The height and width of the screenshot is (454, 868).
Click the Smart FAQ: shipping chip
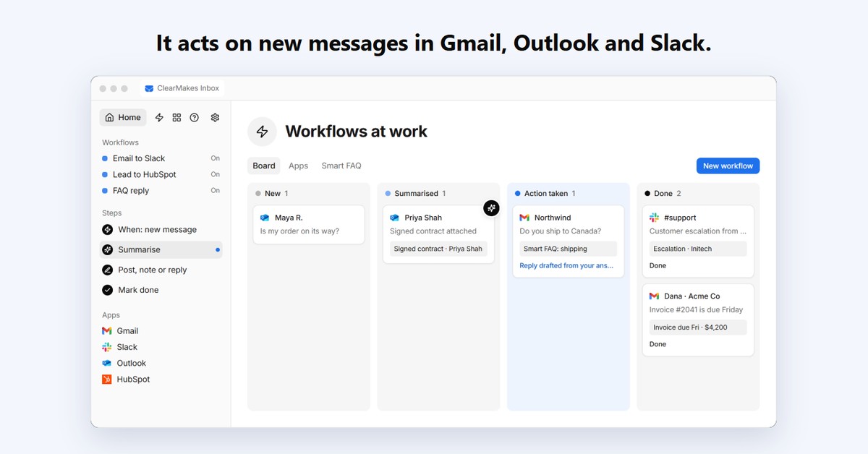568,249
